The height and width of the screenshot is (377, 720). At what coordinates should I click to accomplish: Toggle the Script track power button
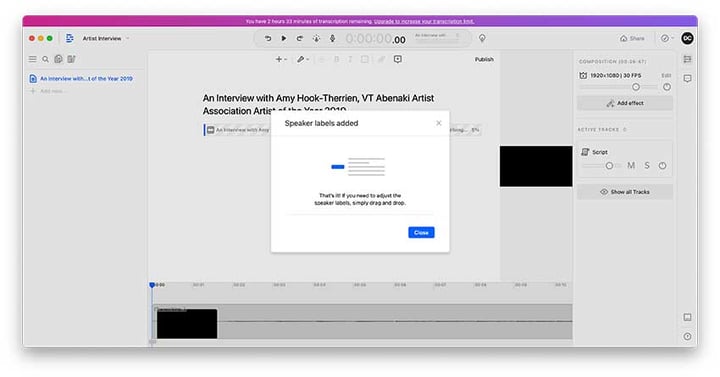point(662,166)
